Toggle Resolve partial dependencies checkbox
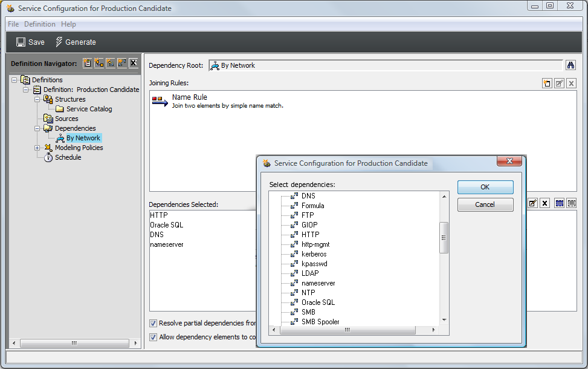The width and height of the screenshot is (588, 369). click(153, 323)
